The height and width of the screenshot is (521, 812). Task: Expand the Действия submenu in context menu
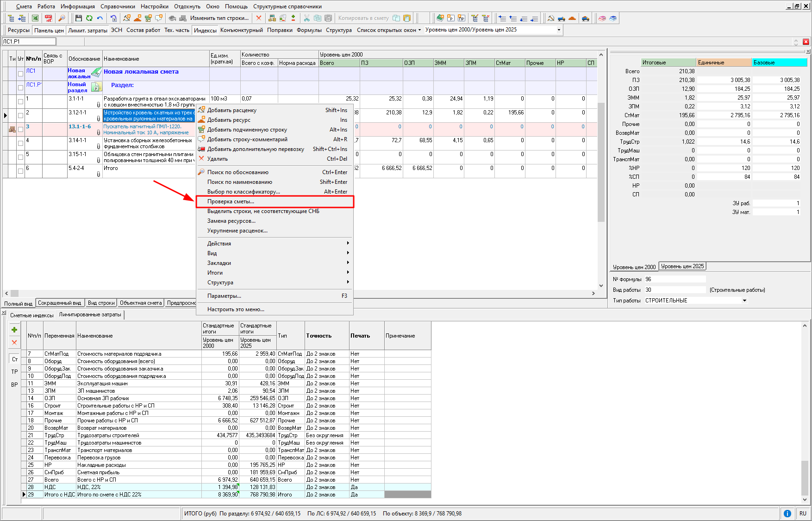pos(275,244)
